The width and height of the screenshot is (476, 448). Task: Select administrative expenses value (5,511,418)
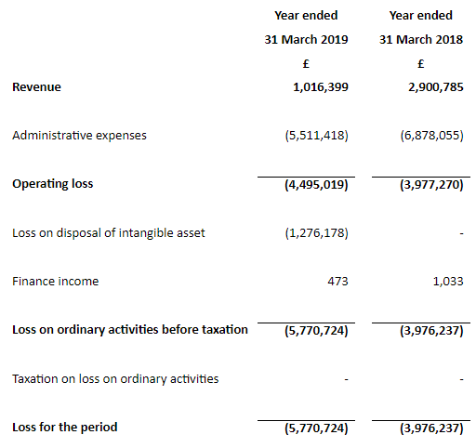(316, 136)
